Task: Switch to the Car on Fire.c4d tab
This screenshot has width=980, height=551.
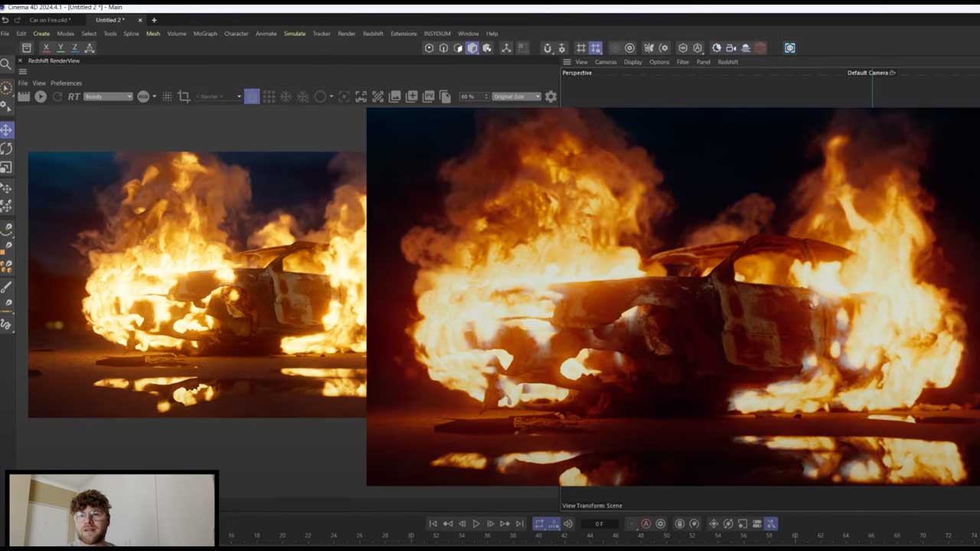Action: 50,20
